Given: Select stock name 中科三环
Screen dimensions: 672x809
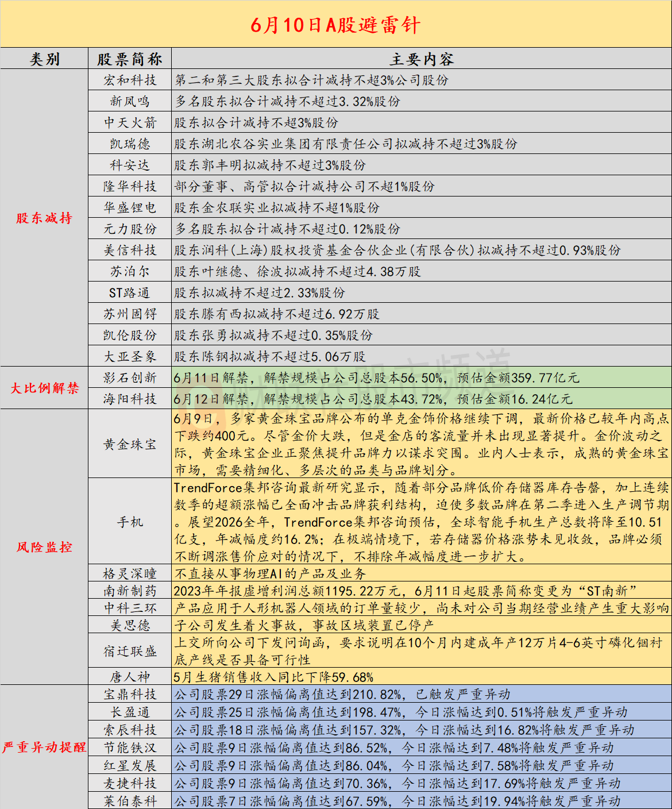Looking at the screenshot, I should pyautogui.click(x=130, y=608).
